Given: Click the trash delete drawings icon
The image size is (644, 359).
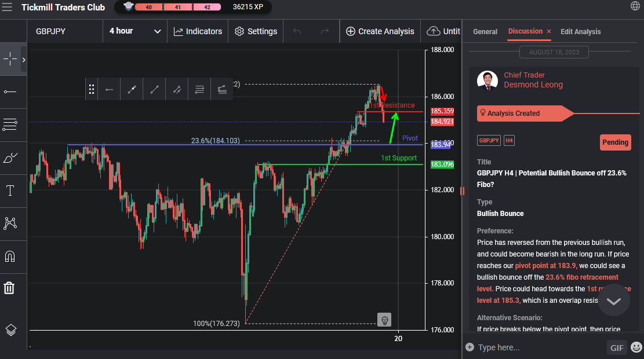Looking at the screenshot, I should (x=9, y=288).
